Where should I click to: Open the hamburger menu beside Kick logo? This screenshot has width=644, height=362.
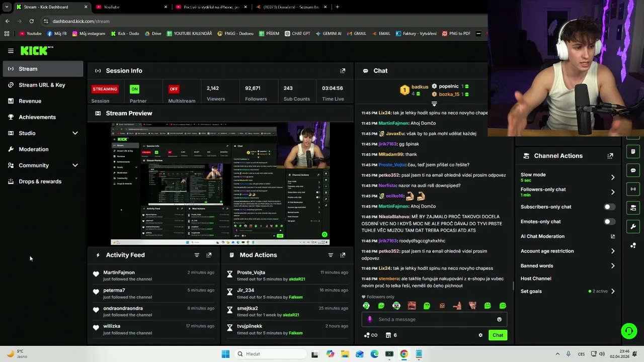pyautogui.click(x=11, y=51)
